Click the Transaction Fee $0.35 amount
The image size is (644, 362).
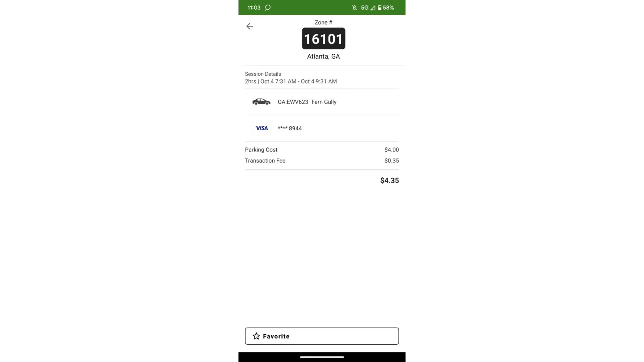pos(392,160)
